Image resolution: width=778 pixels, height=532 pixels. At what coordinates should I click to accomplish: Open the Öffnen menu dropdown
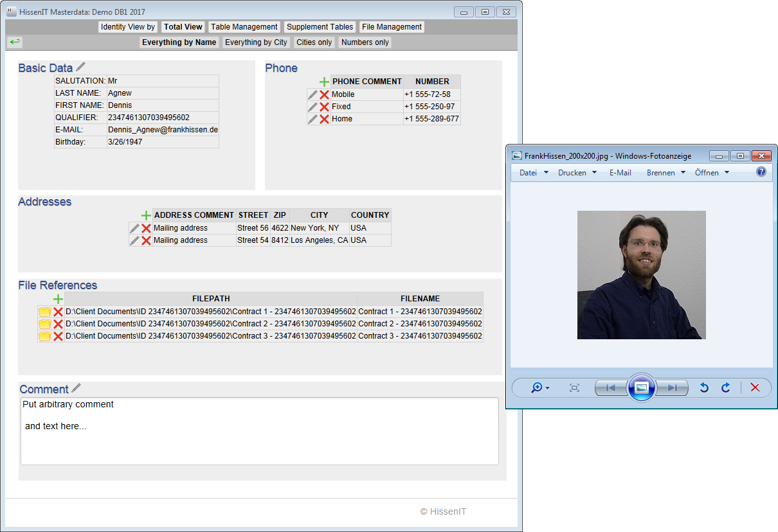712,173
